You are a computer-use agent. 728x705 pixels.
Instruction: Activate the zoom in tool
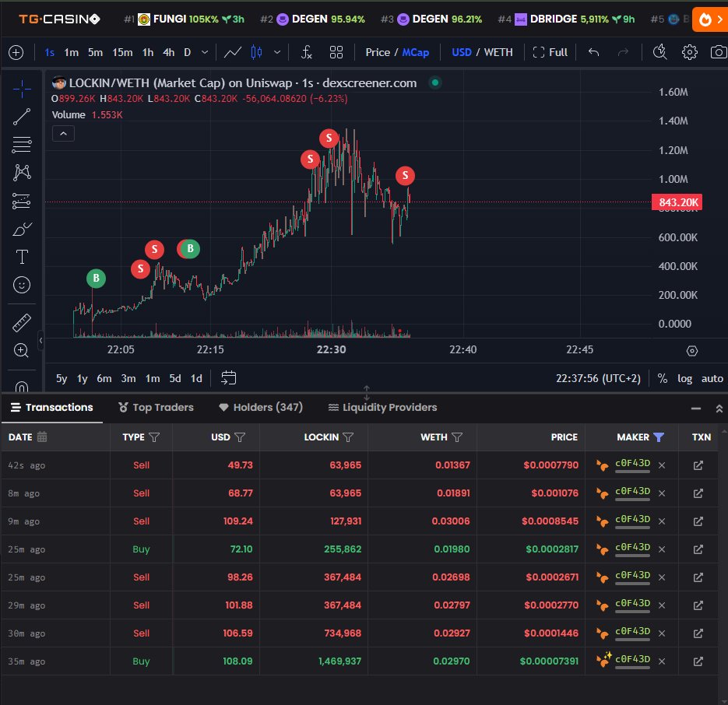click(x=21, y=350)
